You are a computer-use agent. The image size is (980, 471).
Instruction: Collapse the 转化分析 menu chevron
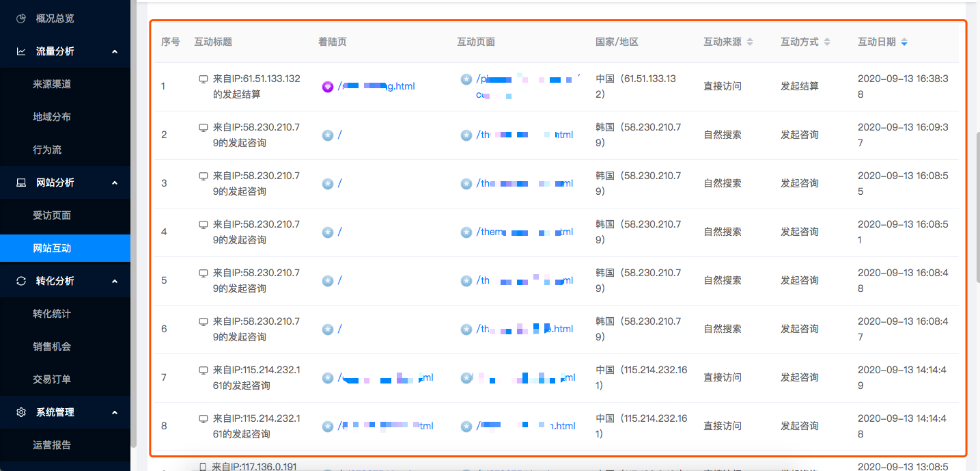pyautogui.click(x=114, y=281)
